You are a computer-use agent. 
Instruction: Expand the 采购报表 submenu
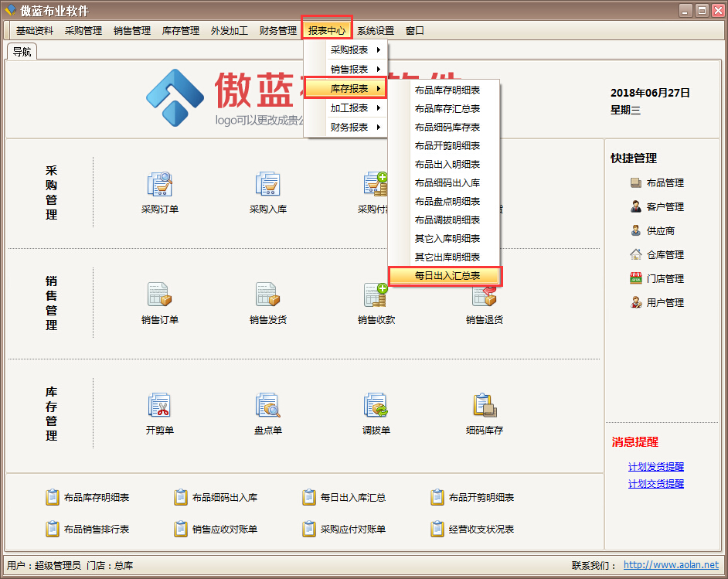pos(349,50)
